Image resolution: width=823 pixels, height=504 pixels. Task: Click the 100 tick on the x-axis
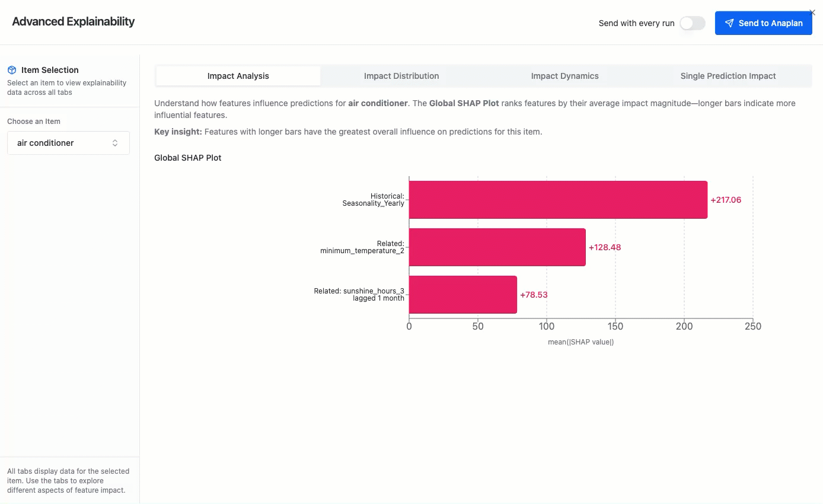point(547,326)
